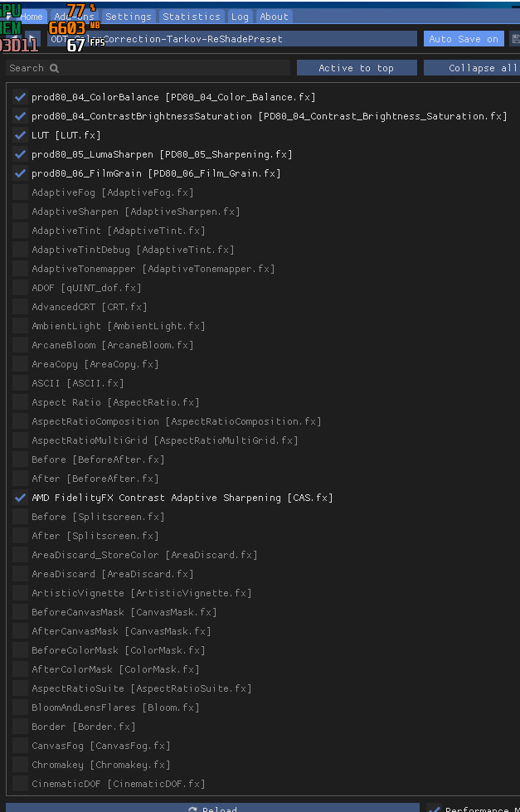
Task: Disable the prod80_04_ColorBalance effect checkbox
Action: [20, 97]
